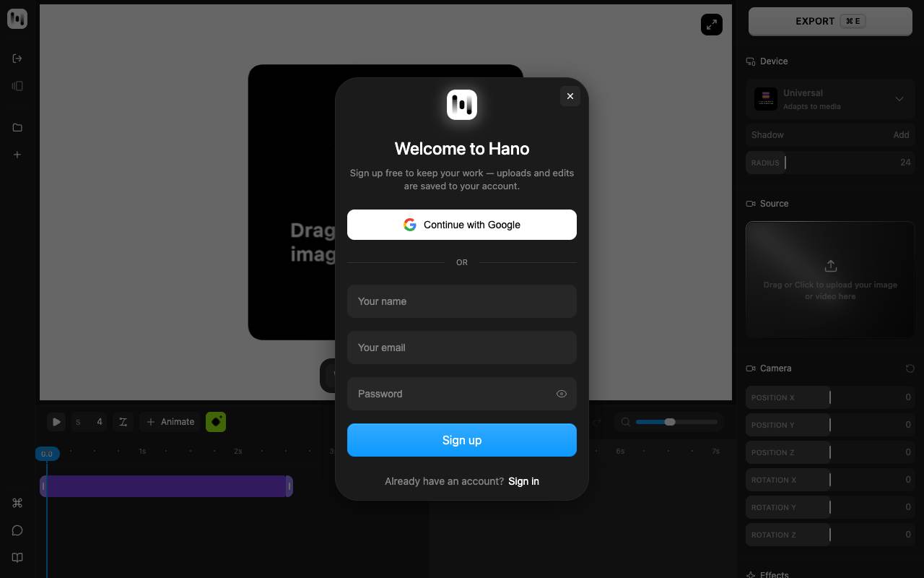Click the fullscreen expand icon on canvas
Image resolution: width=924 pixels, height=578 pixels.
[712, 25]
